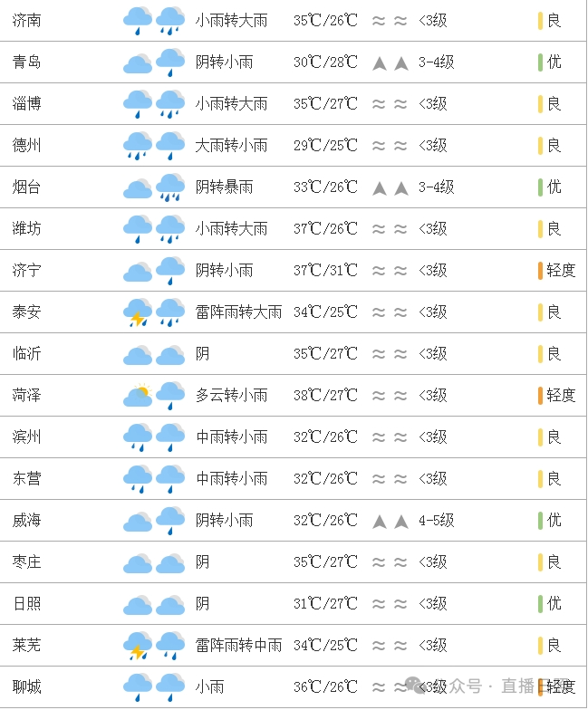The width and height of the screenshot is (588, 710).
Task: Click the green air quality bar for 青岛
Action: [540, 62]
